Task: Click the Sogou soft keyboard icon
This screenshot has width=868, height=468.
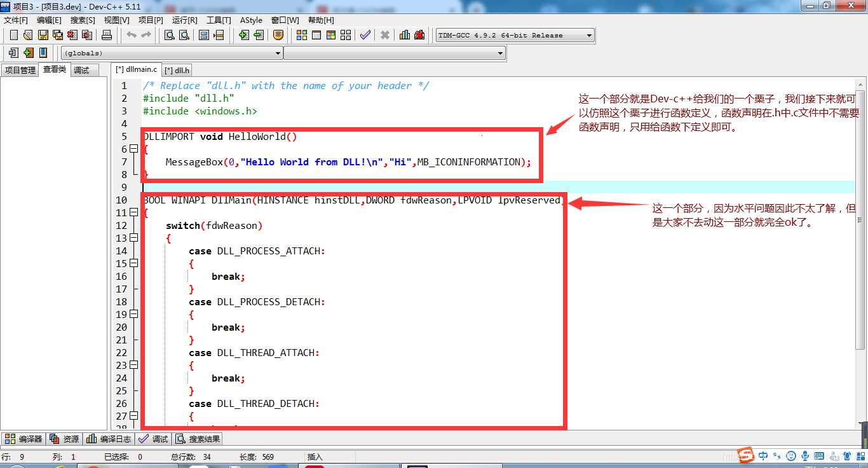Action: (819, 456)
